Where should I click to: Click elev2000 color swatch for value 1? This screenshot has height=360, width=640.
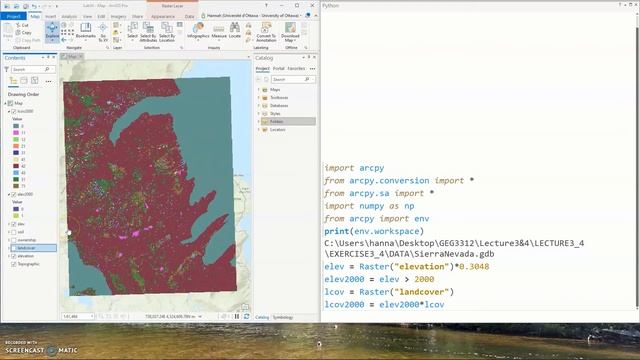pyautogui.click(x=16, y=216)
